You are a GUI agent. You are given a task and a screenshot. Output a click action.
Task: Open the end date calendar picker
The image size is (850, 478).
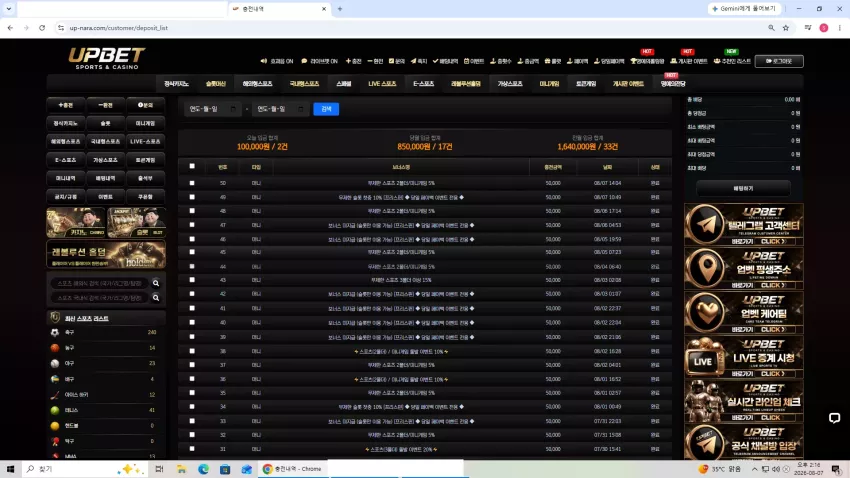301,109
